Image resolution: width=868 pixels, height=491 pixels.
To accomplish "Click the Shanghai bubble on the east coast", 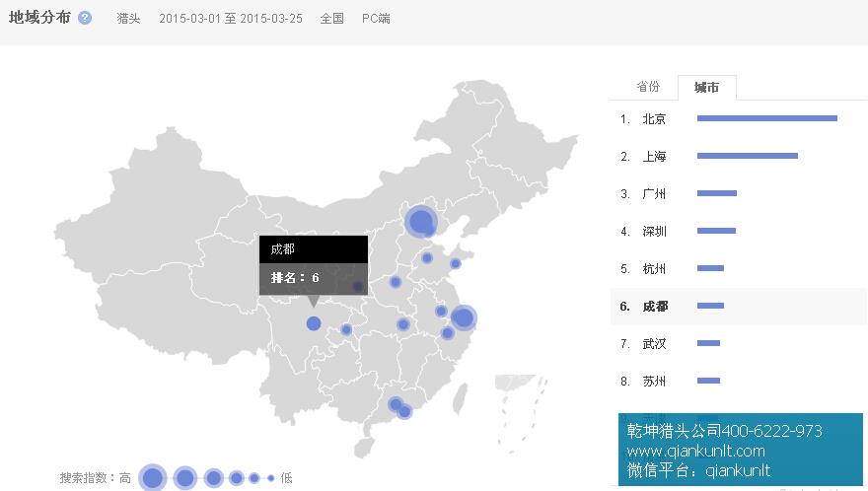I will 463,317.
